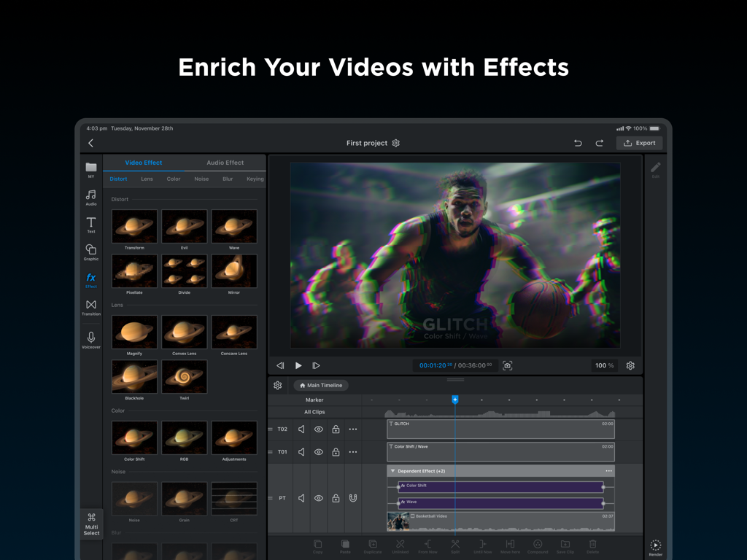Open the Transition panel
Viewport: 747px width, 560px height.
point(90,307)
